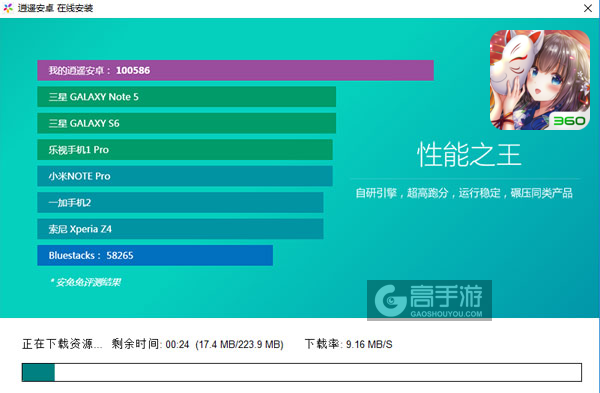Click the green 360 badge on game icon
Image resolution: width=600 pixels, height=393 pixels.
(x=569, y=121)
